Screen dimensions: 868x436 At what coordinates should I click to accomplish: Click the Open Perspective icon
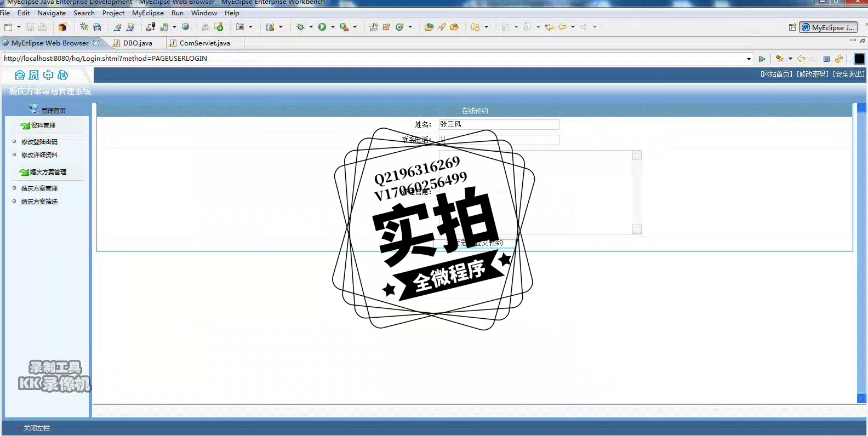tap(792, 27)
